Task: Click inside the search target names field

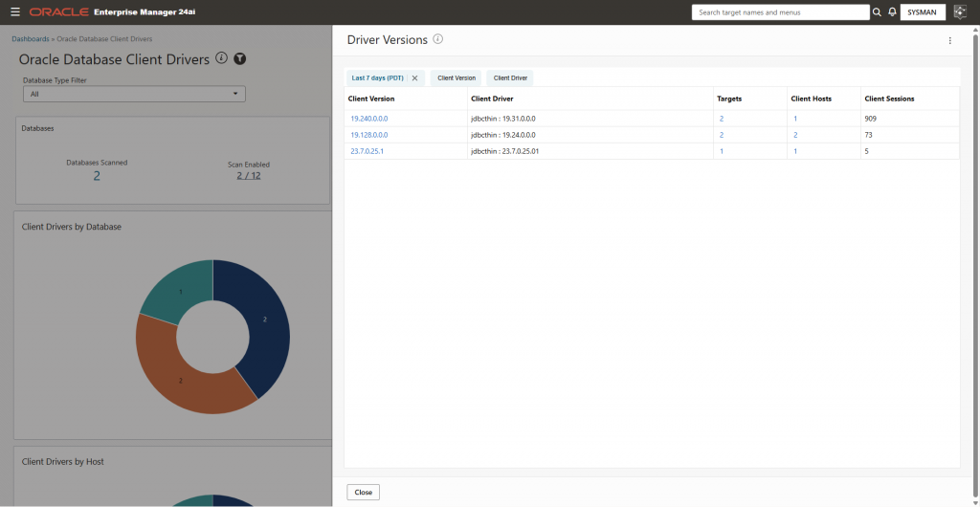Action: point(781,11)
